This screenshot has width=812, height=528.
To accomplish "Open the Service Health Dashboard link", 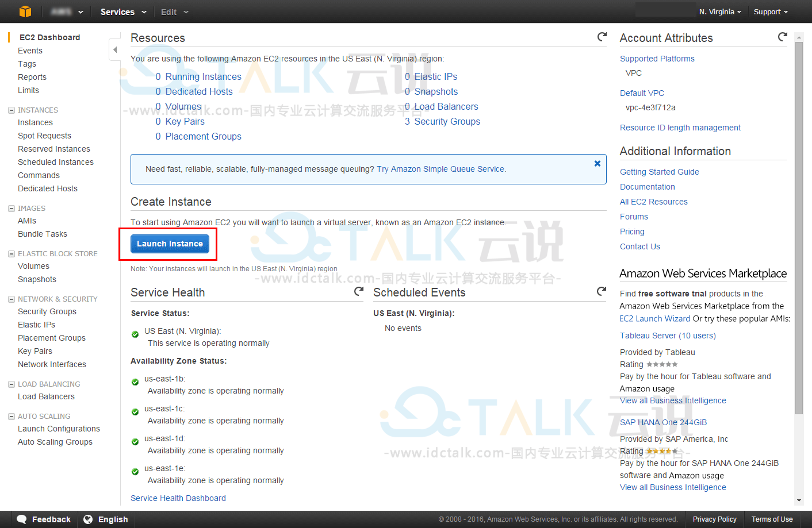I will tap(178, 498).
